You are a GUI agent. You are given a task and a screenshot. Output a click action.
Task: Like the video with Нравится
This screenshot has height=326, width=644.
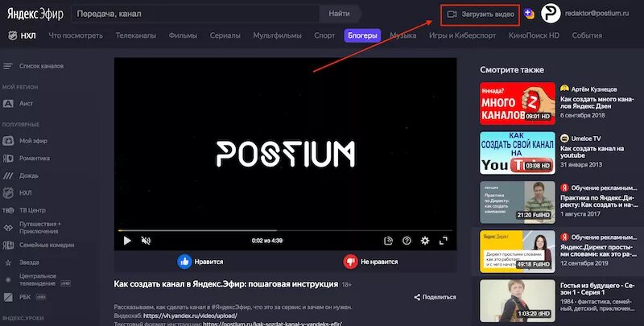click(200, 262)
